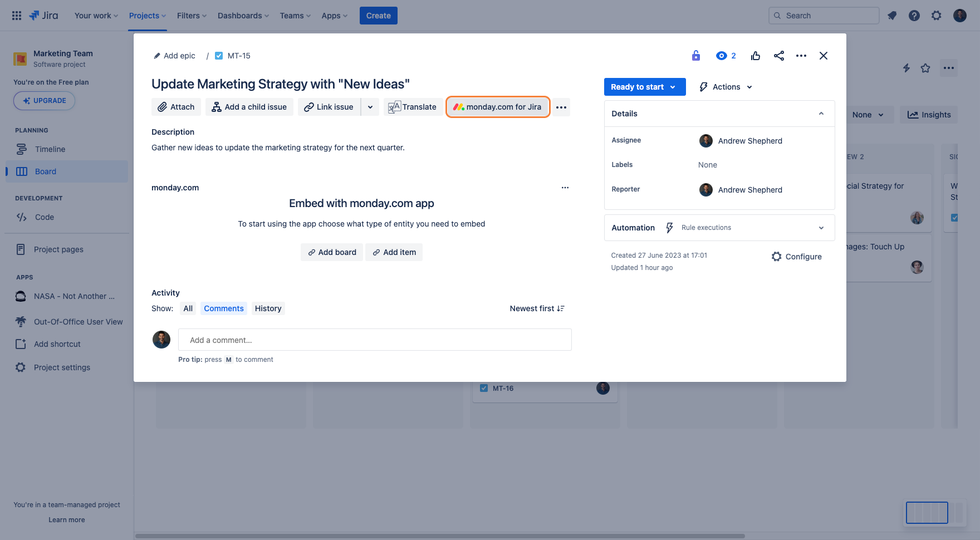Screen dimensions: 980x540
Task: Collapse the Details panel chevron
Action: (x=821, y=114)
